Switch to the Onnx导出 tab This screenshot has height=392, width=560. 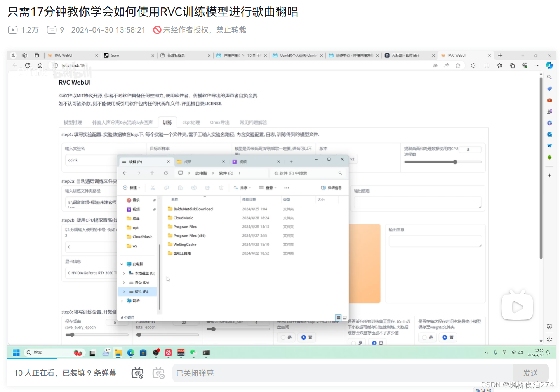pos(220,123)
